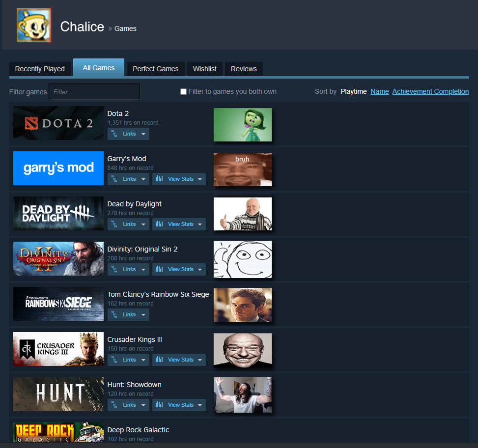Open the Crusader Kings III banner
Screen dimensions: 478x448
pos(58,349)
